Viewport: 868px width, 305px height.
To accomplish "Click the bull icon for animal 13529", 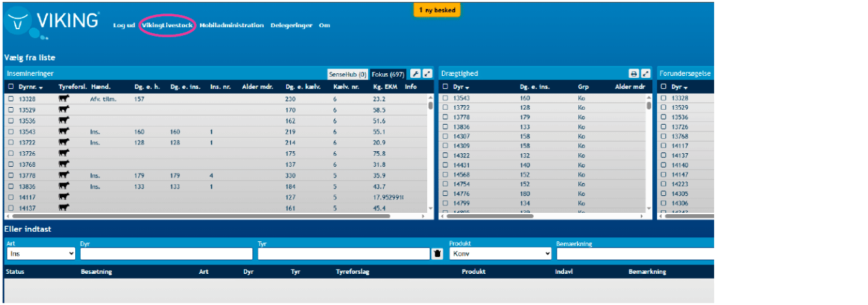I will coord(64,110).
